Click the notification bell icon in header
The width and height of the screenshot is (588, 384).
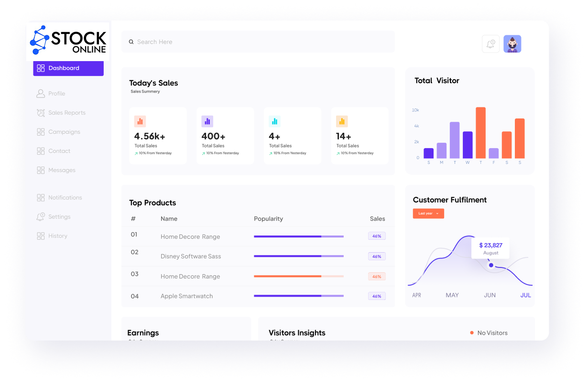click(x=490, y=44)
